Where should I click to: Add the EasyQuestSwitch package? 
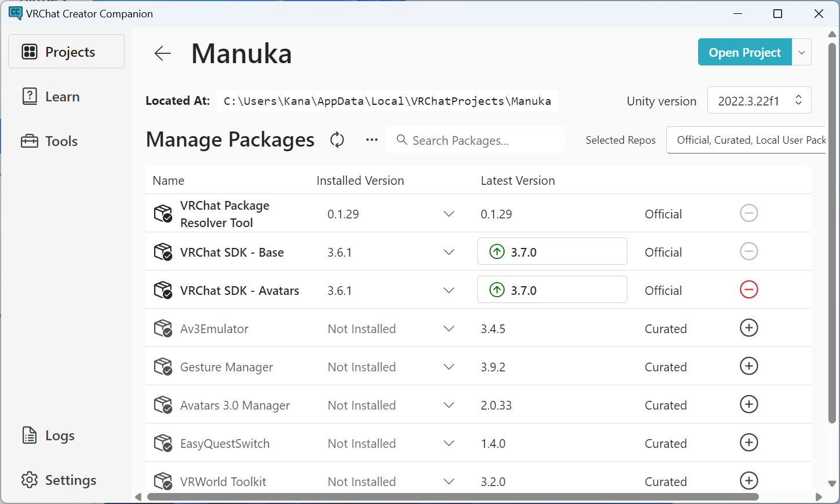point(749,443)
